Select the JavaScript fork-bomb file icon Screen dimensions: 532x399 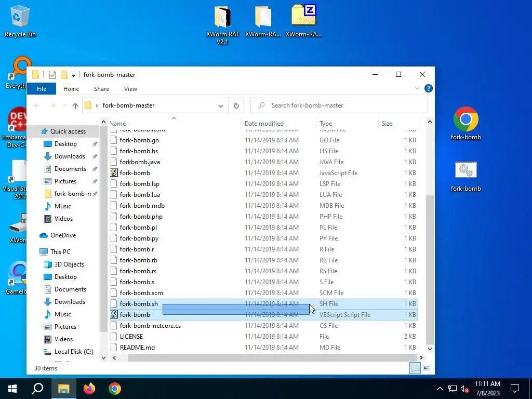pyautogui.click(x=114, y=172)
